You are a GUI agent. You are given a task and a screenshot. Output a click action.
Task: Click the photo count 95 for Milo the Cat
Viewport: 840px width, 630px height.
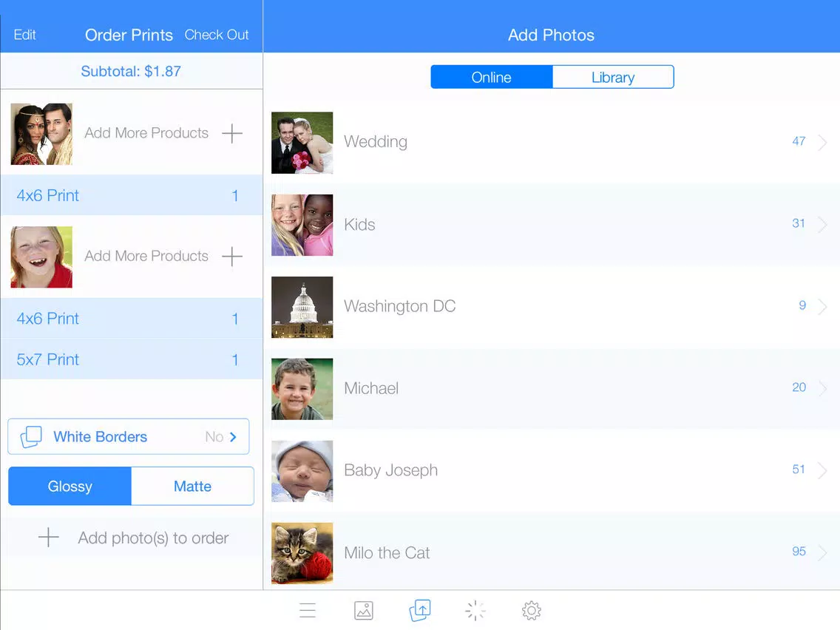(799, 552)
